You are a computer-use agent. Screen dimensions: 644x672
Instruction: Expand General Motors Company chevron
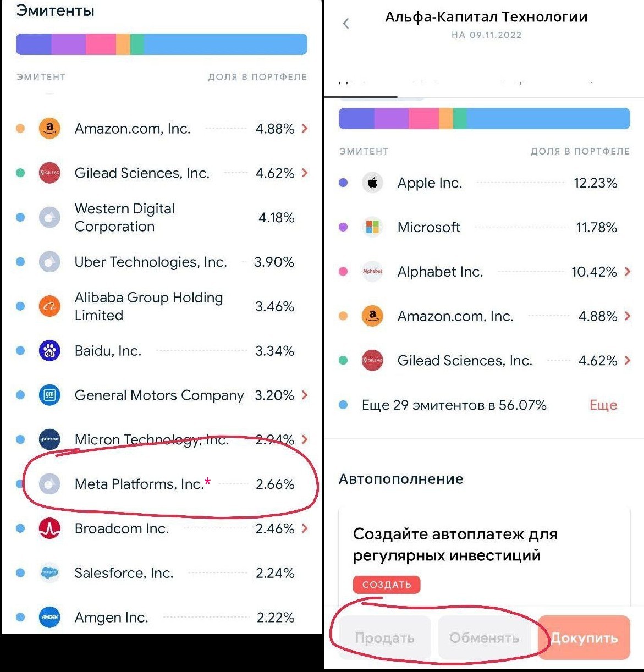coord(305,395)
